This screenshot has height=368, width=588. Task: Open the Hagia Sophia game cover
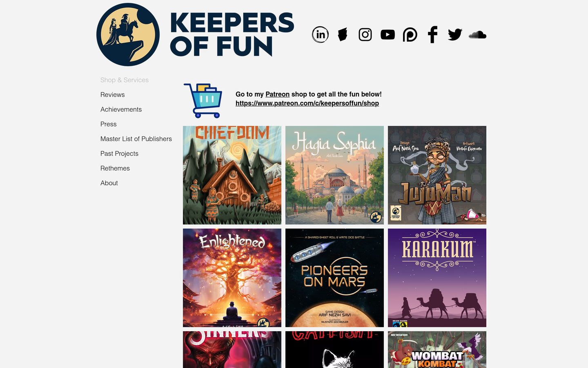(334, 175)
